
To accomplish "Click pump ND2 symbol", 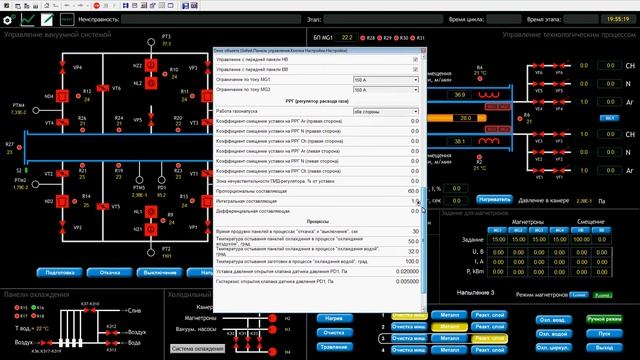I will (62, 202).
